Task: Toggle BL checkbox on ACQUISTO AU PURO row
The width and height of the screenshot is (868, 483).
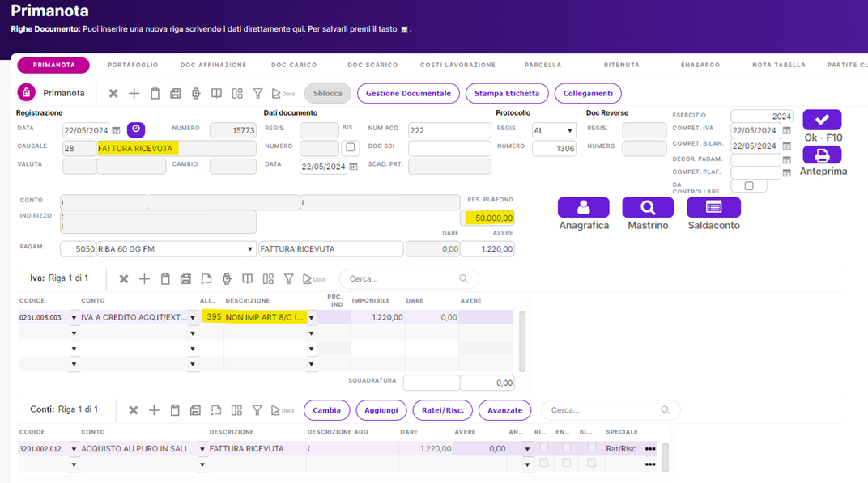Action: [x=591, y=447]
